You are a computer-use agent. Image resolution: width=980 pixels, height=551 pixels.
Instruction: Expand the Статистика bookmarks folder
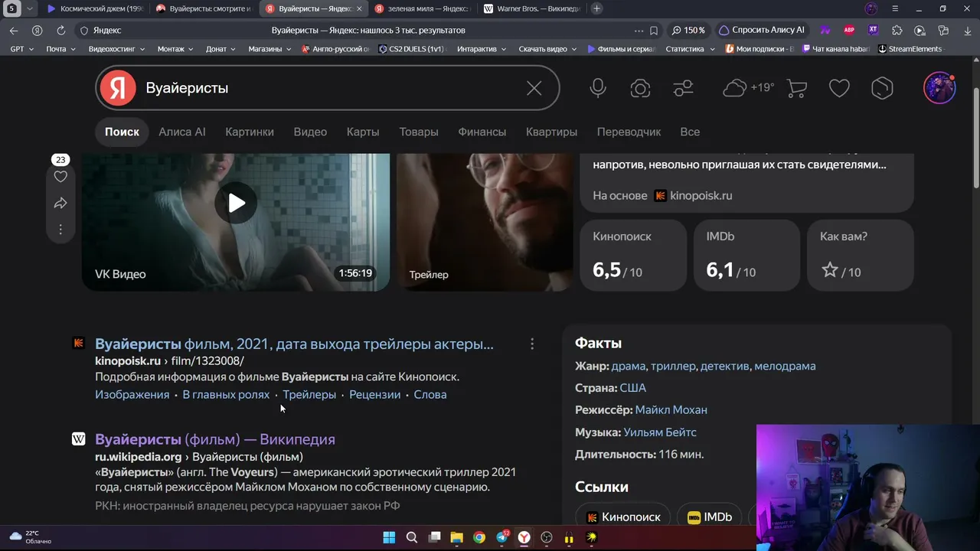coord(690,49)
